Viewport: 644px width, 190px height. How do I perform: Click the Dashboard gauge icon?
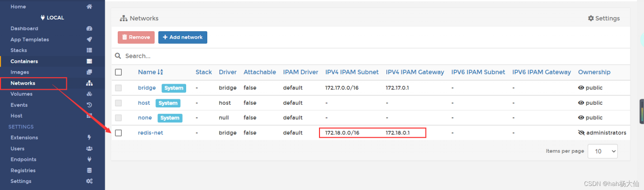pos(89,29)
